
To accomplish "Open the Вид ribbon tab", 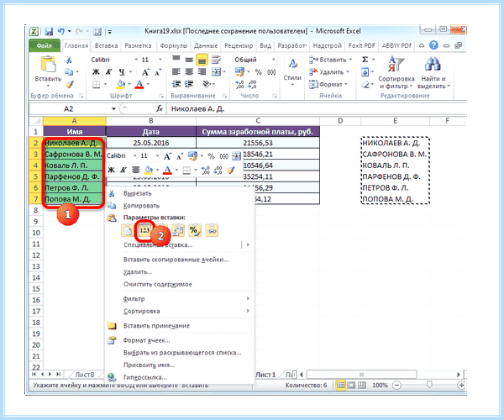I will click(265, 45).
